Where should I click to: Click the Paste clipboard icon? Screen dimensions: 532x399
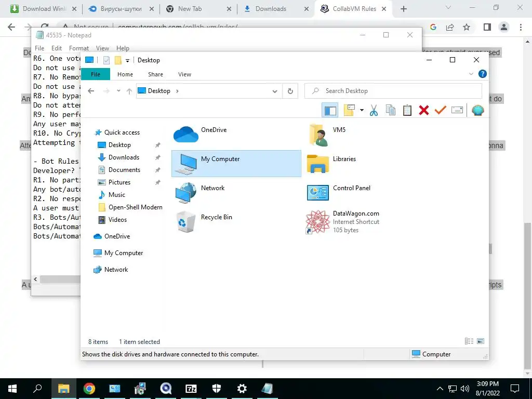point(407,110)
